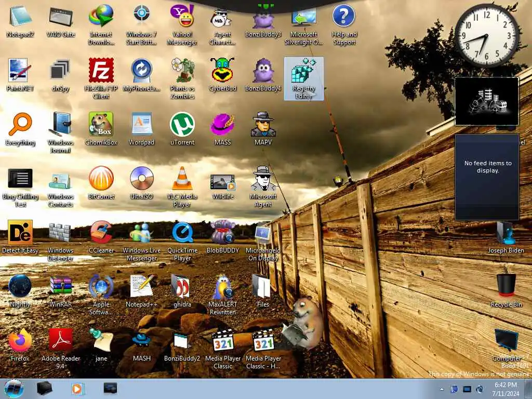Image resolution: width=532 pixels, height=399 pixels.
Task: Open the ghidra desktop icon
Action: click(x=182, y=291)
